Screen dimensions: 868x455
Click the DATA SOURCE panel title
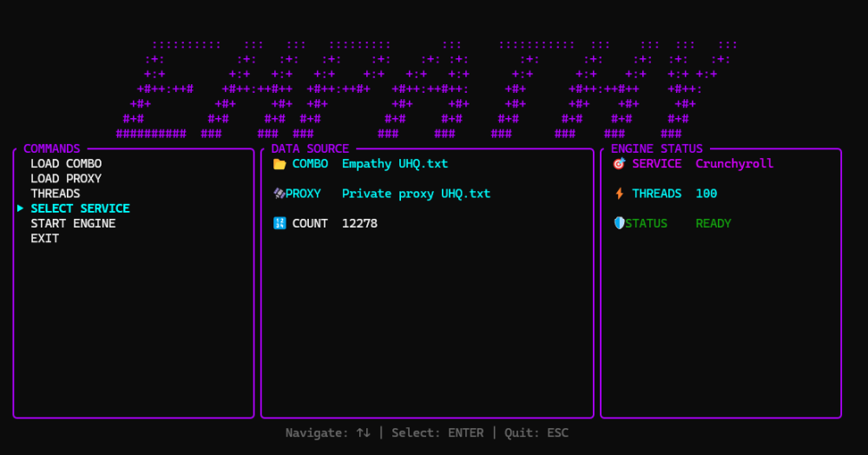tap(310, 148)
